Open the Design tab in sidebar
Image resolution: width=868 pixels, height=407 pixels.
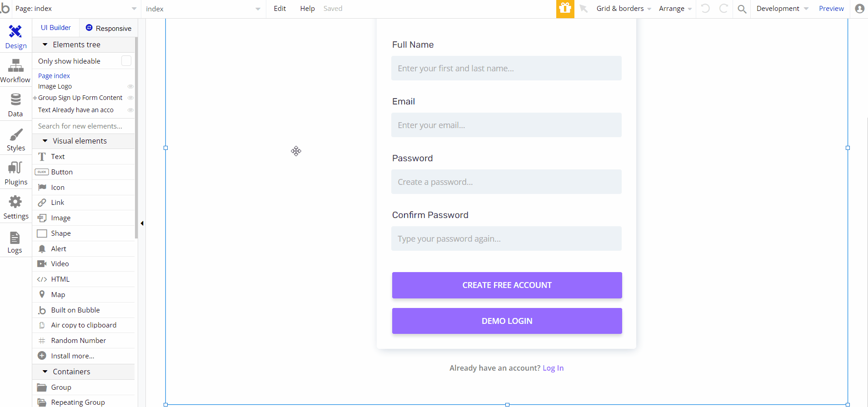[15, 36]
